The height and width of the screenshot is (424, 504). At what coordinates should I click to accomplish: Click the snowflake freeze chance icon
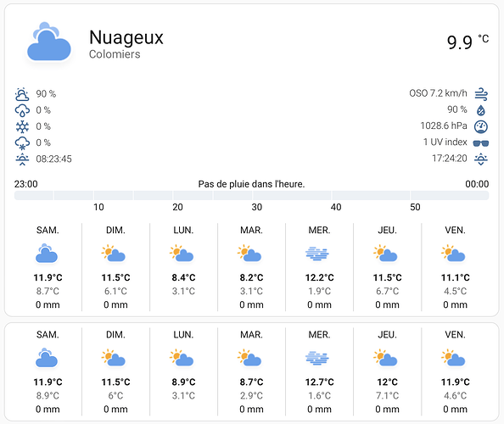click(22, 126)
